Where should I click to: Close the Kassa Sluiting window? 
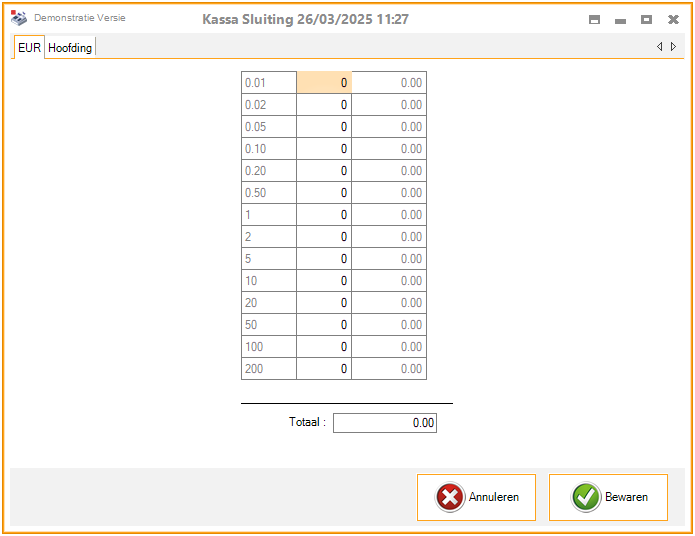click(673, 19)
